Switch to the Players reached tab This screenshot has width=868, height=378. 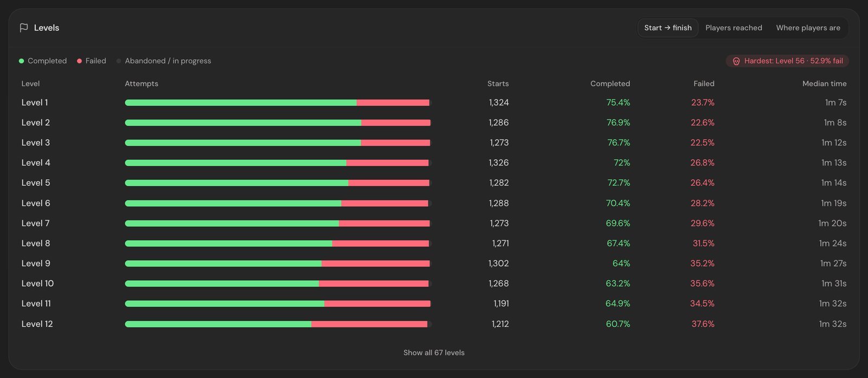(733, 28)
